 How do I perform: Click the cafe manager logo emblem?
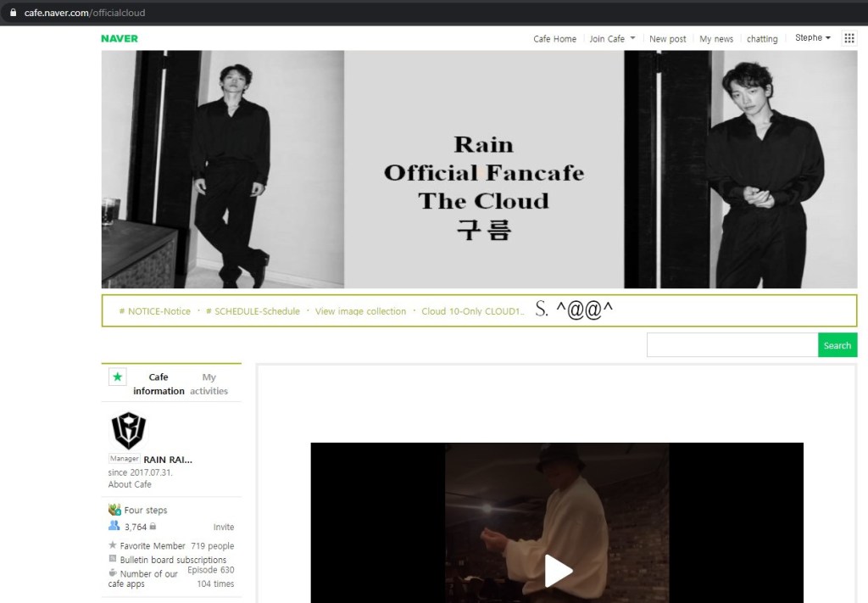(x=129, y=430)
